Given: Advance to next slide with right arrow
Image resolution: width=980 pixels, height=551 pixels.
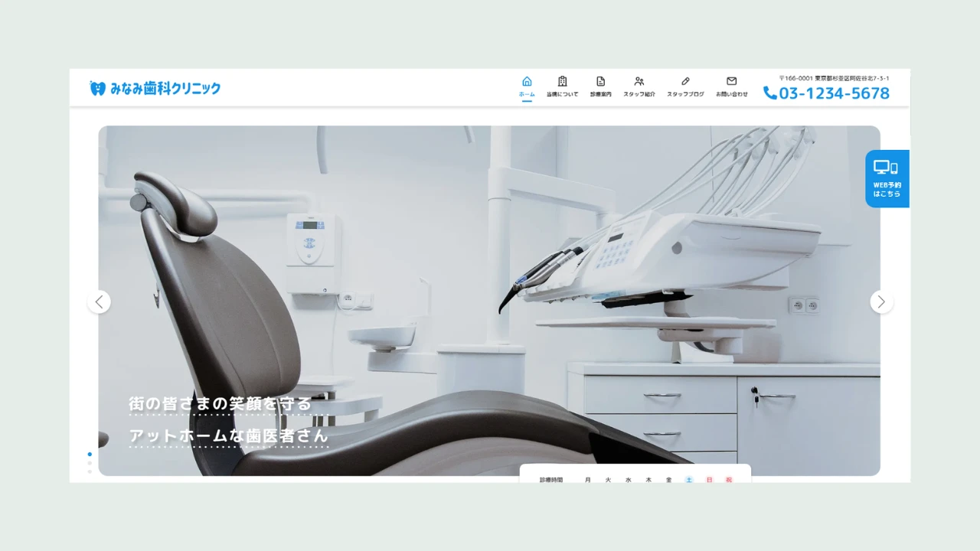Looking at the screenshot, I should click(x=881, y=302).
